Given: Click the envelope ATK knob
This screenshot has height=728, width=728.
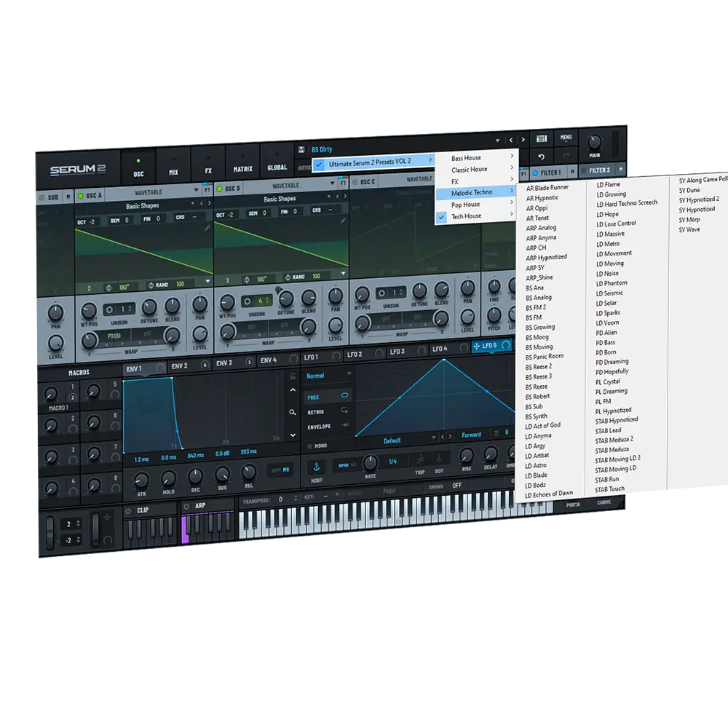Looking at the screenshot, I should (142, 480).
